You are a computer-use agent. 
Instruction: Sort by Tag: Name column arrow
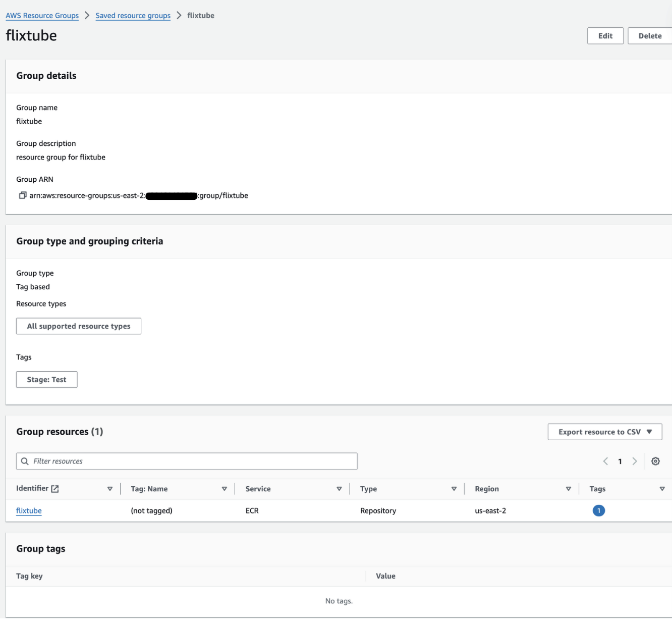point(225,489)
